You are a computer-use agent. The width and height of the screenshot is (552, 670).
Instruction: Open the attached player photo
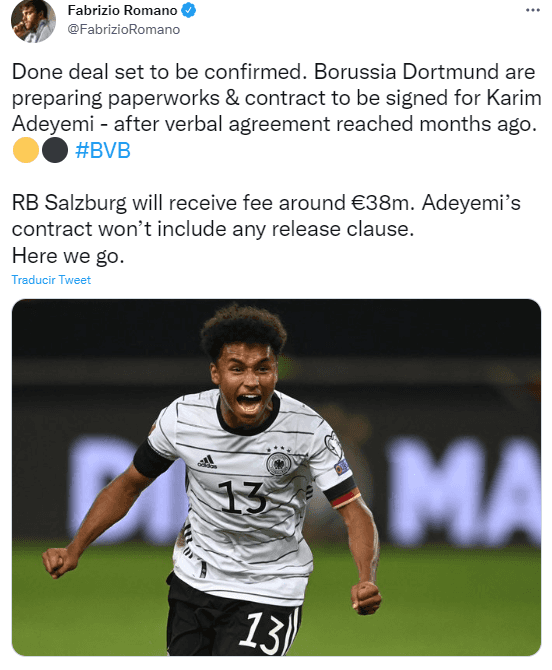point(276,477)
